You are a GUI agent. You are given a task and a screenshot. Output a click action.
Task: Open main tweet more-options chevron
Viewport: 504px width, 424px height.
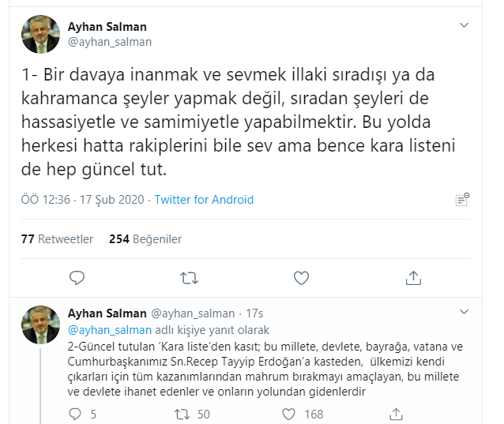point(465,24)
